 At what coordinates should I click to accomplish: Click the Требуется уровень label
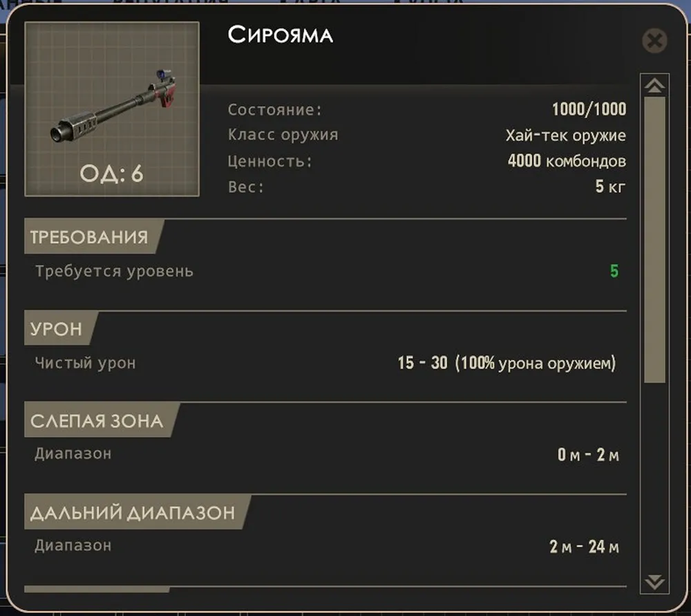point(114,271)
